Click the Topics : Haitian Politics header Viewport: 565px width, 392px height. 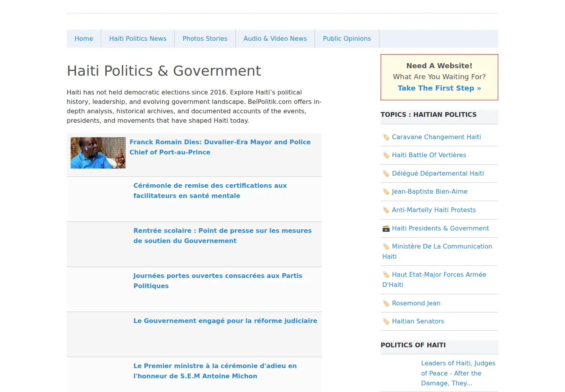pyautogui.click(x=428, y=114)
